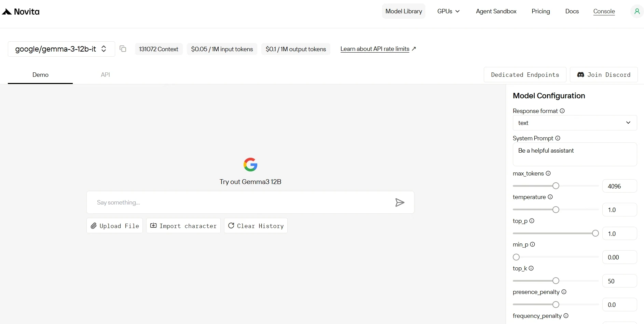Go to Agent Sandbox

[x=496, y=11]
